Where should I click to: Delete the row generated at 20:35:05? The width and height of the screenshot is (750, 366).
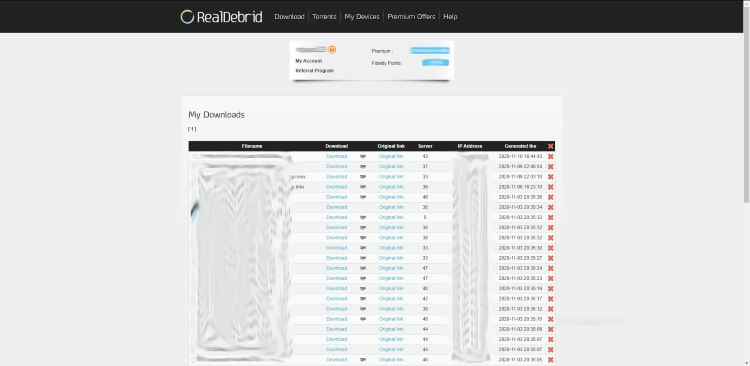pyautogui.click(x=551, y=360)
